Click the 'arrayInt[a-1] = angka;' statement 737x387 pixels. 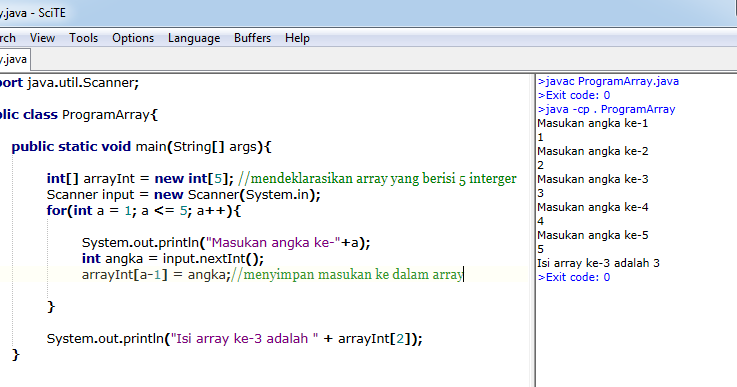pyautogui.click(x=156, y=275)
